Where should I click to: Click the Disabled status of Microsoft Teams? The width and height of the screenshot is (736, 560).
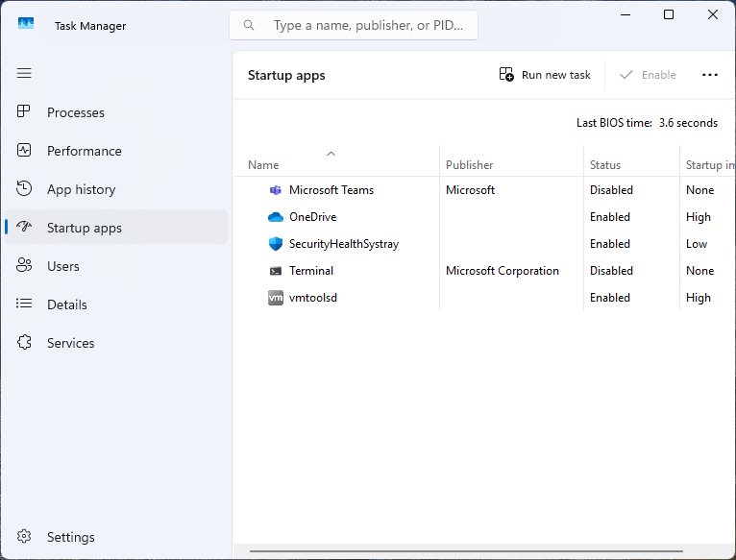[611, 190]
